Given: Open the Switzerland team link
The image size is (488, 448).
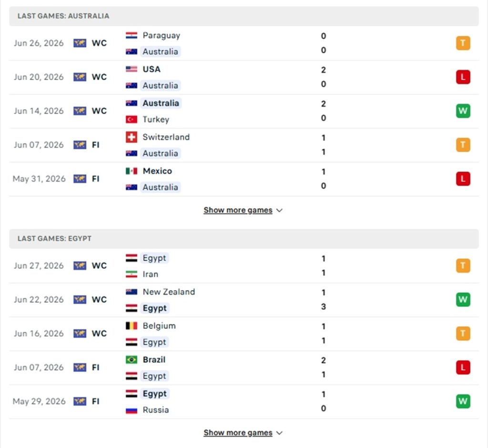Looking at the screenshot, I should [x=166, y=137].
